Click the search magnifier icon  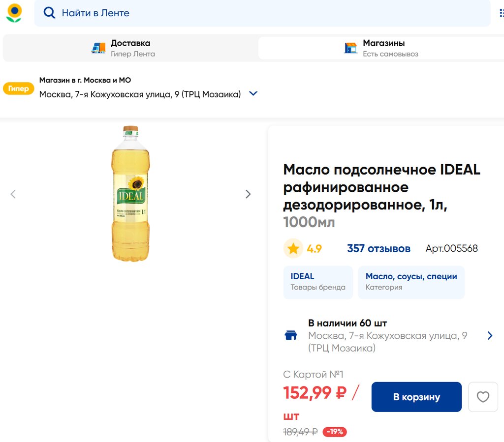pos(49,13)
